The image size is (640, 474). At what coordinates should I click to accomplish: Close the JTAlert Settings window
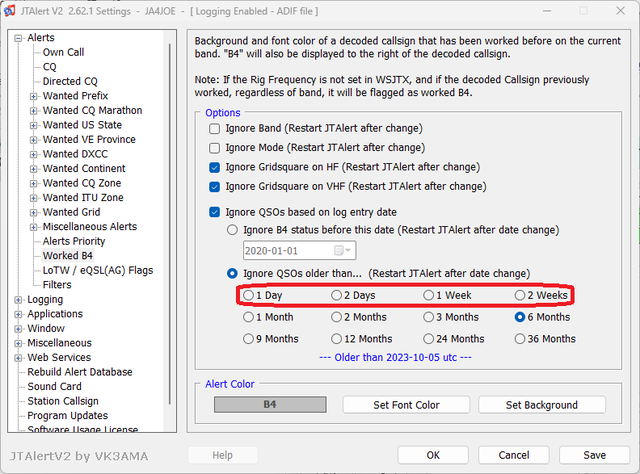[620, 11]
